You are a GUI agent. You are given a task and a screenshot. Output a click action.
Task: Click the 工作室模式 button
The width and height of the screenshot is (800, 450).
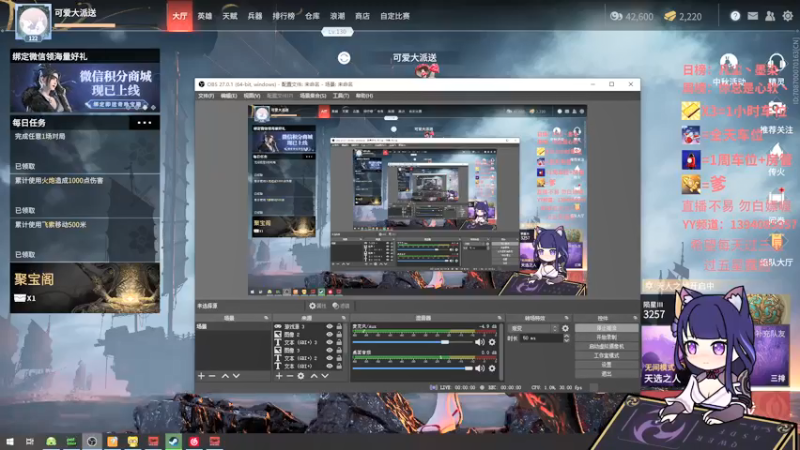[606, 356]
